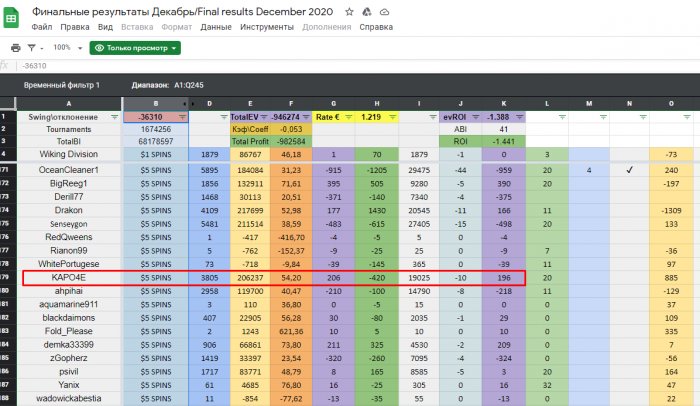Select column A header

[x=69, y=104]
